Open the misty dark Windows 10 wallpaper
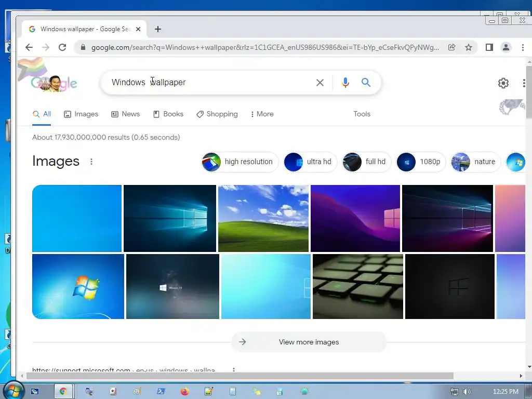 click(172, 287)
